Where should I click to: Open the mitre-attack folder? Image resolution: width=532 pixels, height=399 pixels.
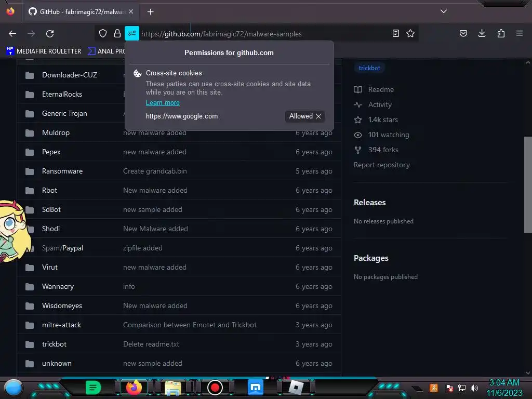click(62, 325)
